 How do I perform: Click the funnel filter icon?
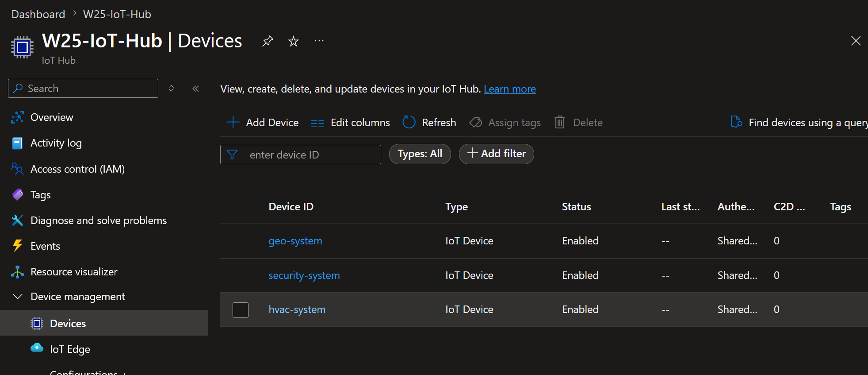(232, 155)
